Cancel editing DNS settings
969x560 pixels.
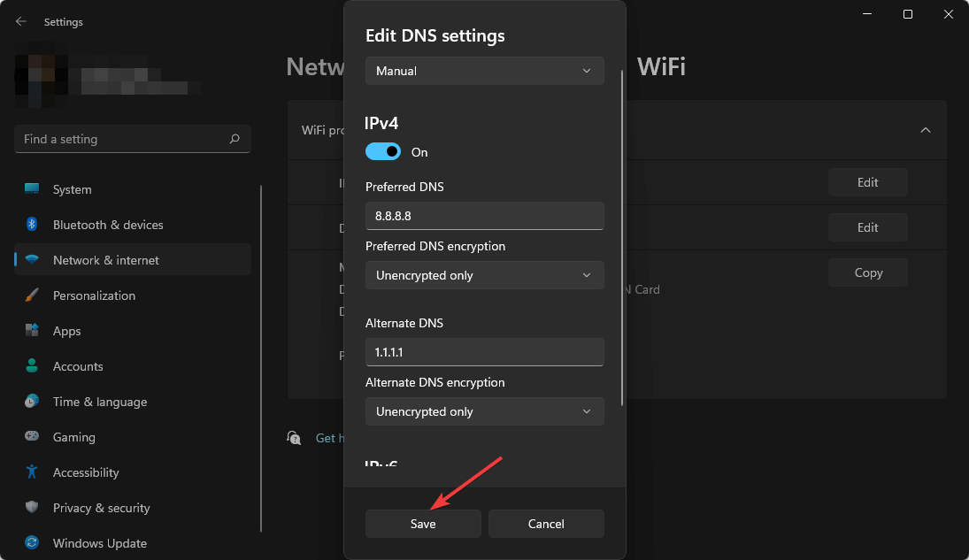[546, 524]
